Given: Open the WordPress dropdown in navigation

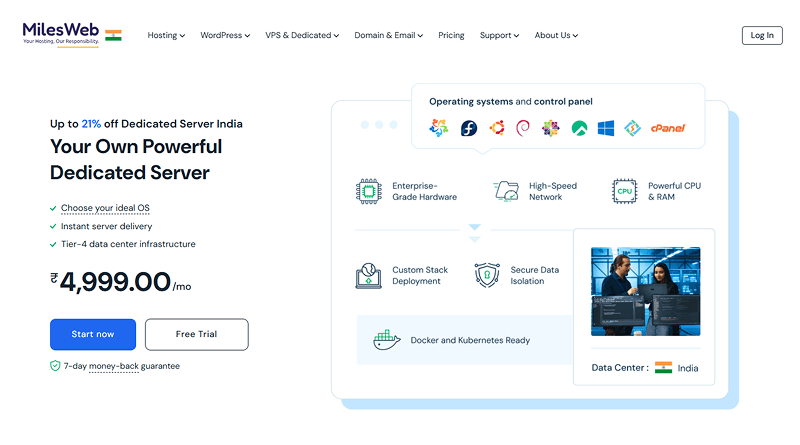Looking at the screenshot, I should (225, 35).
